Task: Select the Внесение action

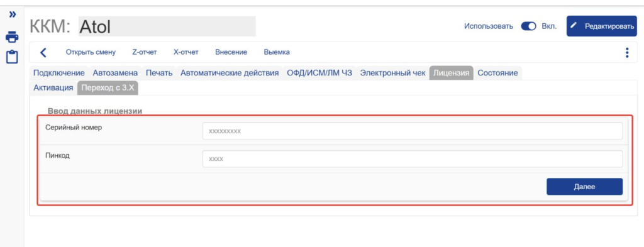Action: [x=231, y=52]
